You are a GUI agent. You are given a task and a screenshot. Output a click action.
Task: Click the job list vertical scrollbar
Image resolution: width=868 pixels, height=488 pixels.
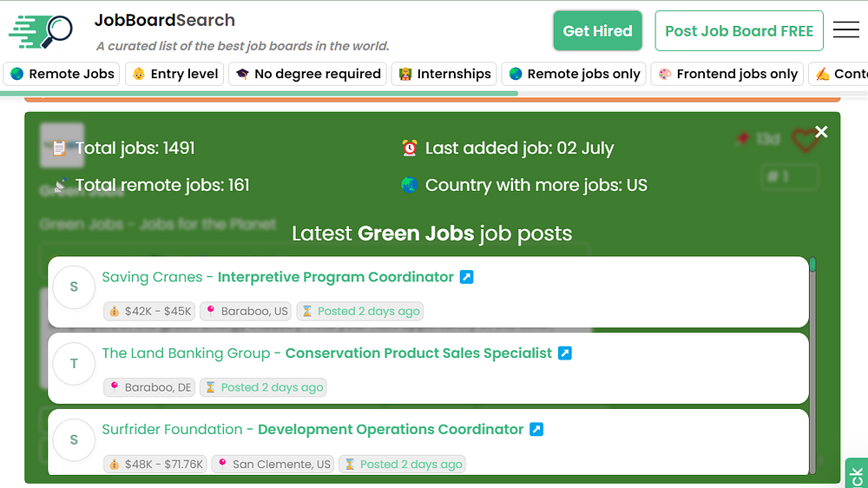click(x=812, y=366)
